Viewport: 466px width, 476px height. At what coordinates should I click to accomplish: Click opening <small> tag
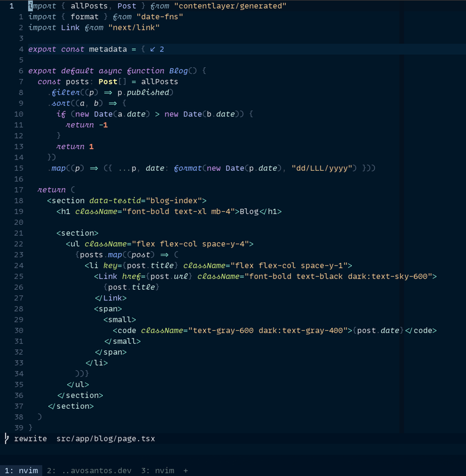119,320
